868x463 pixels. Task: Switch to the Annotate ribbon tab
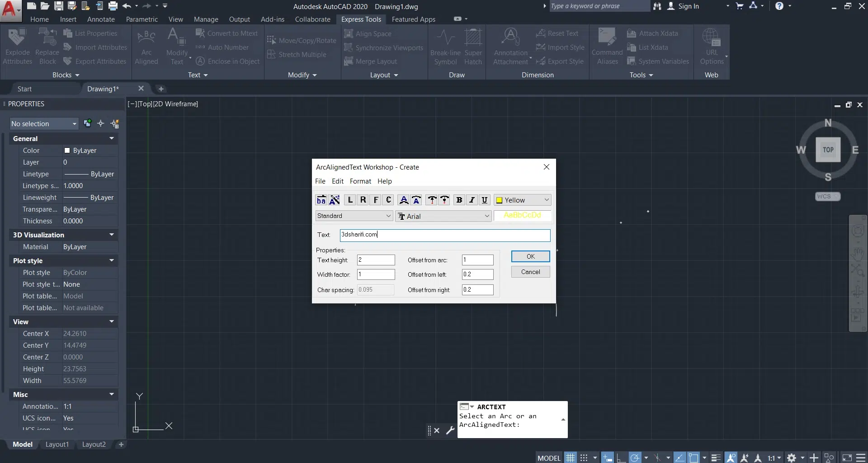(101, 19)
